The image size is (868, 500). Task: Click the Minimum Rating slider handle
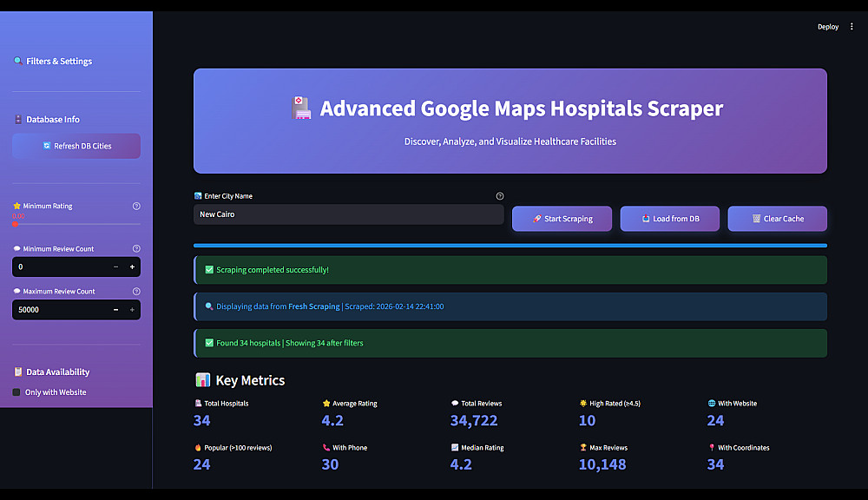pyautogui.click(x=15, y=224)
